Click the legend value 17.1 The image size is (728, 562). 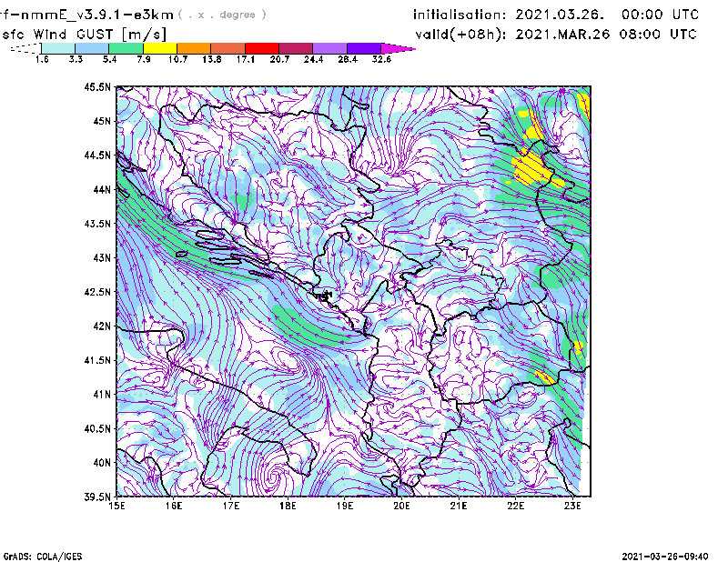(x=246, y=59)
